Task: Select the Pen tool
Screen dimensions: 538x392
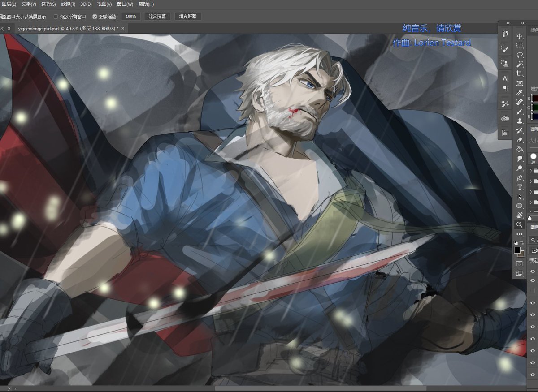Action: 520,177
